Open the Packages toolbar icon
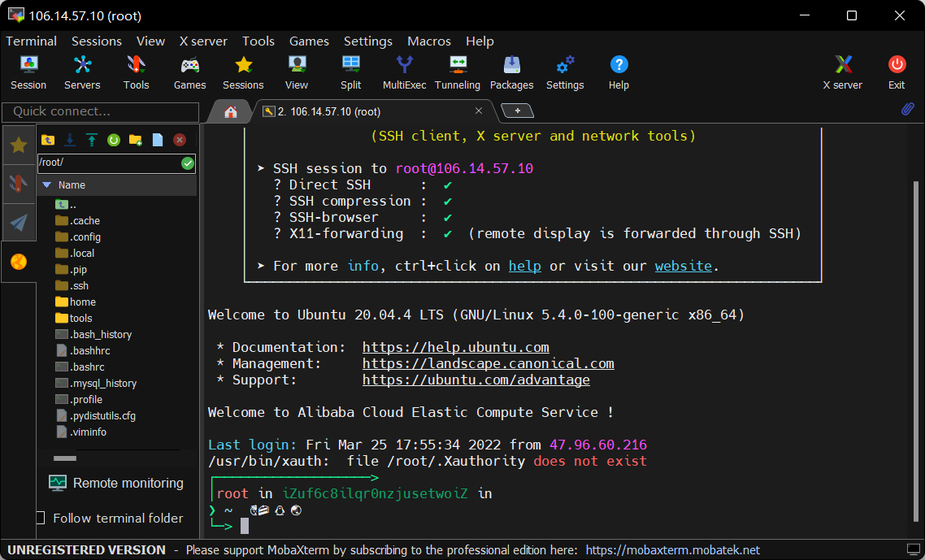Image resolution: width=925 pixels, height=560 pixels. pyautogui.click(x=511, y=72)
